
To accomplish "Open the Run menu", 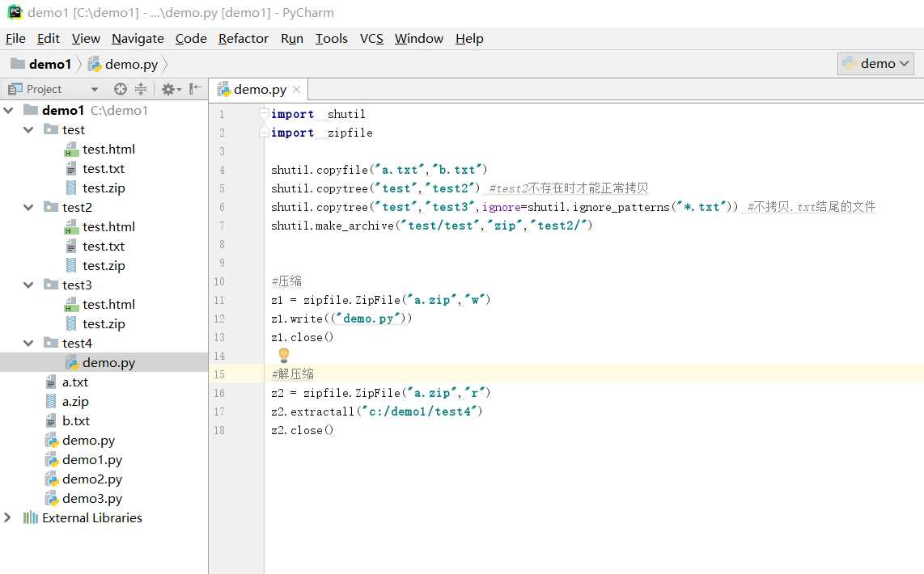I will click(x=292, y=38).
